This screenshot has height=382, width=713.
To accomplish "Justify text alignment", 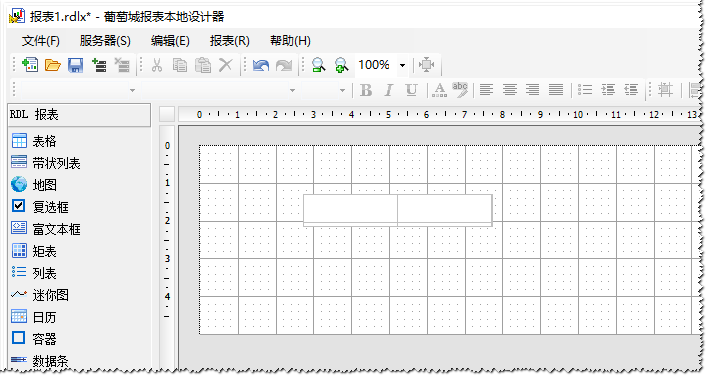I will [x=556, y=90].
